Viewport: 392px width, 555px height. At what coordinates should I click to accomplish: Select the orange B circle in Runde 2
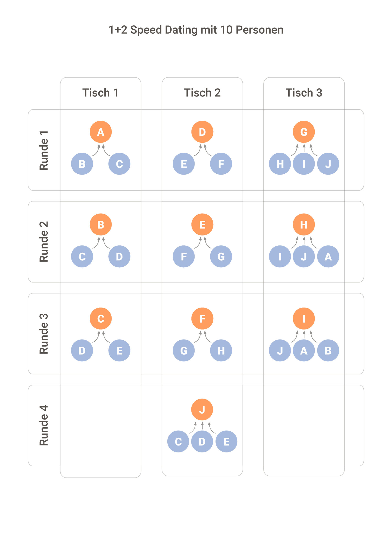(100, 224)
